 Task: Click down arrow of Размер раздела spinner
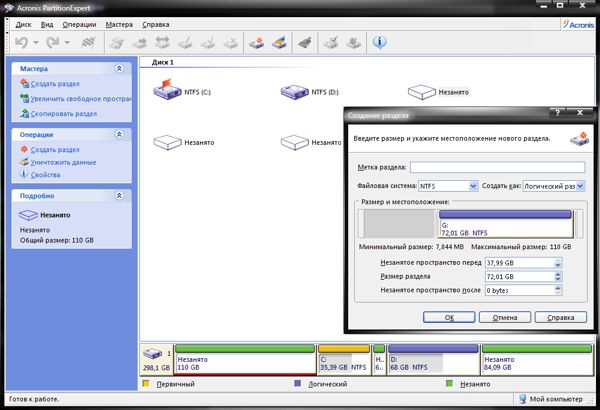click(558, 279)
